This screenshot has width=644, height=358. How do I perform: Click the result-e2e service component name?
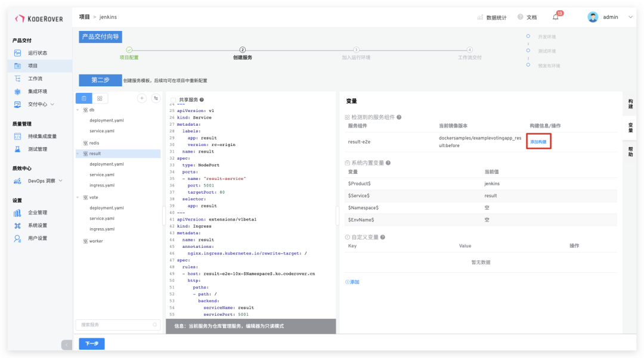pyautogui.click(x=359, y=142)
